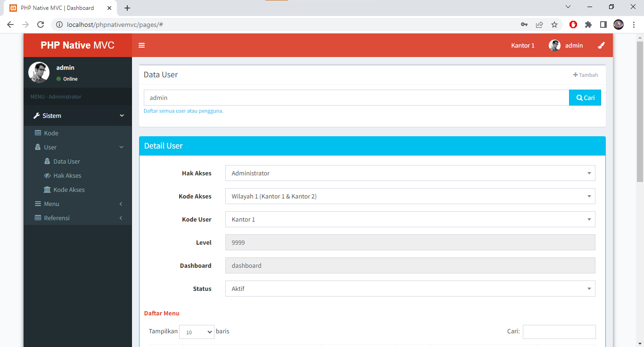Open the Hak Akses sidebar menu item
Viewport: 644px width, 347px height.
(78, 175)
